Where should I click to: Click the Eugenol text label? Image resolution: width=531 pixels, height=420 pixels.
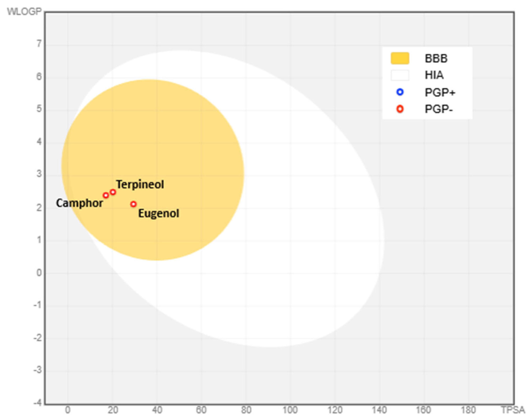[x=159, y=213]
